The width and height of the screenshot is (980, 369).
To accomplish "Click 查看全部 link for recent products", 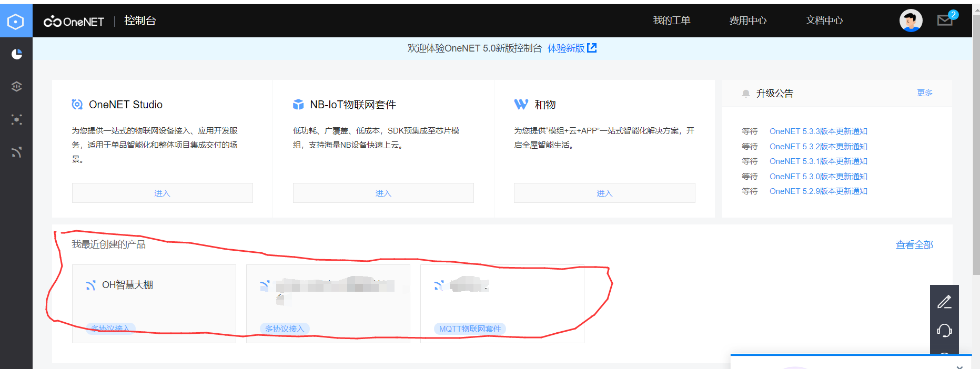I will click(x=914, y=245).
